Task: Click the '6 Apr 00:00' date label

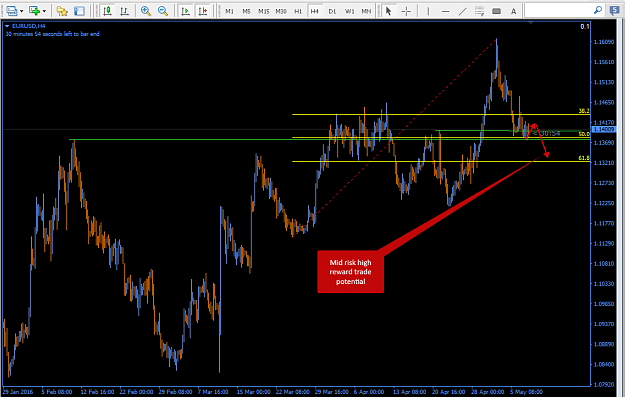Action: click(x=369, y=392)
